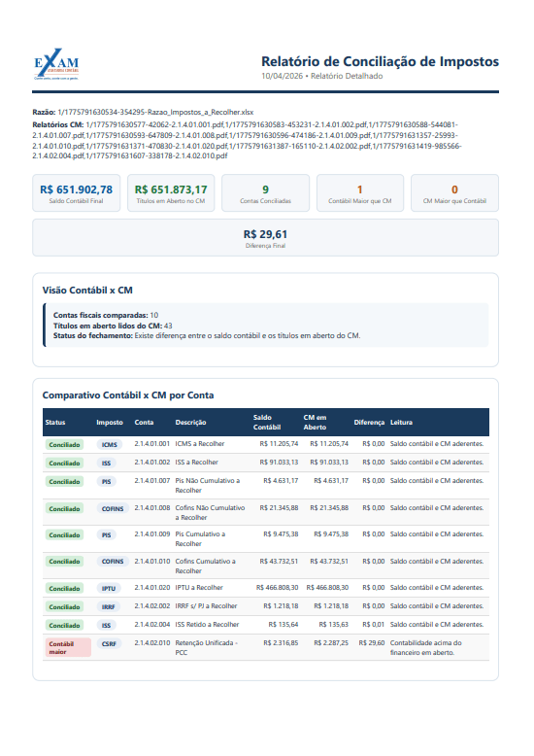Image resolution: width=534 pixels, height=756 pixels.
Task: Click the PIS tag in the 2.1.4.01.009 row
Action: coord(107,534)
